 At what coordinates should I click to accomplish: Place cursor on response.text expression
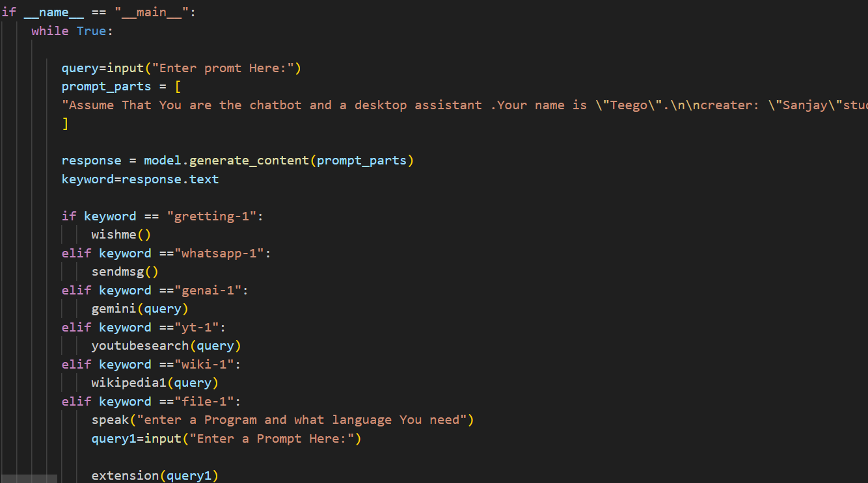point(170,179)
